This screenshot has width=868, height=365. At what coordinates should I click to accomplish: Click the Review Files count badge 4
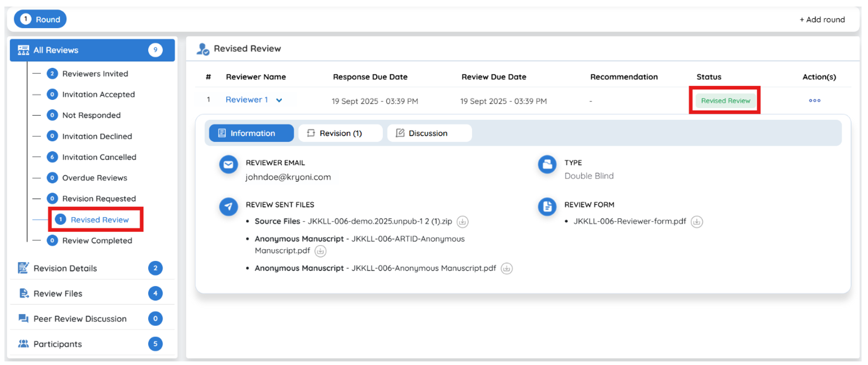pyautogui.click(x=155, y=294)
